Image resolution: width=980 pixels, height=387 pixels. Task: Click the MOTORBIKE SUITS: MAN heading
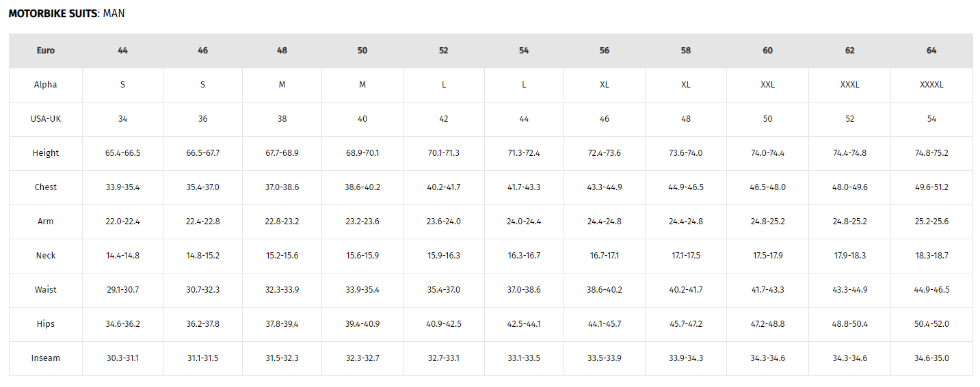66,14
